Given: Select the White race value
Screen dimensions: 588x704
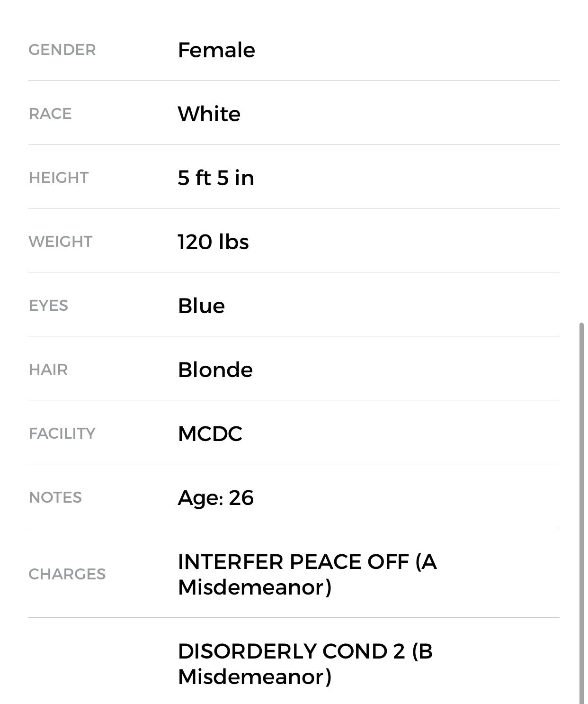Looking at the screenshot, I should [209, 114].
